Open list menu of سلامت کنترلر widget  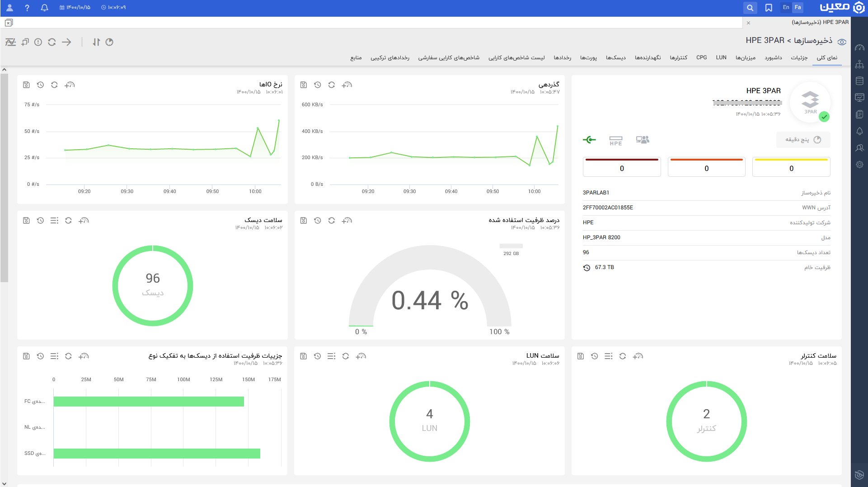click(x=609, y=356)
